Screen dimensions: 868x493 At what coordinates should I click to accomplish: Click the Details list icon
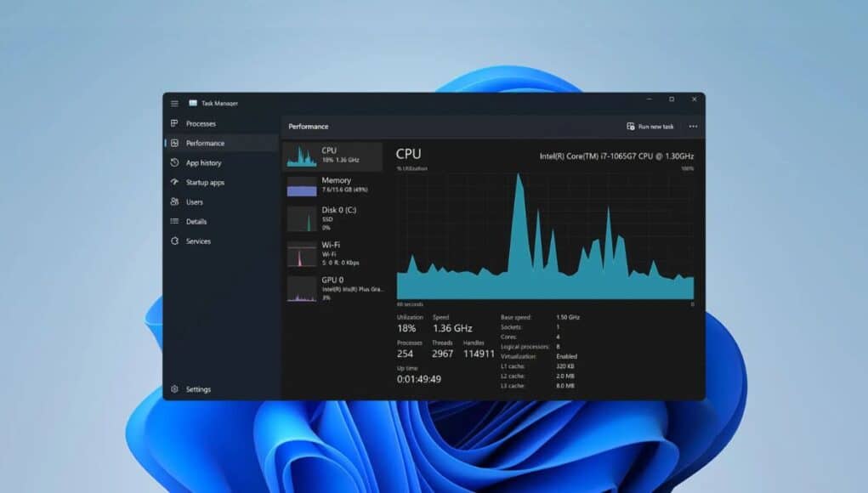174,221
